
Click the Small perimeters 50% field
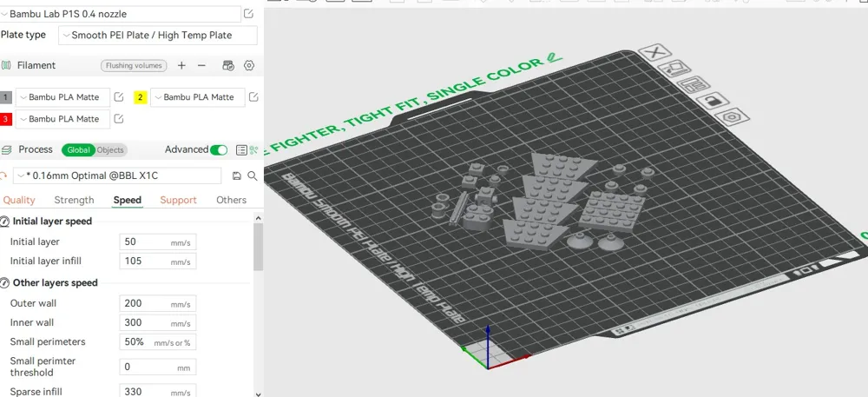click(158, 342)
